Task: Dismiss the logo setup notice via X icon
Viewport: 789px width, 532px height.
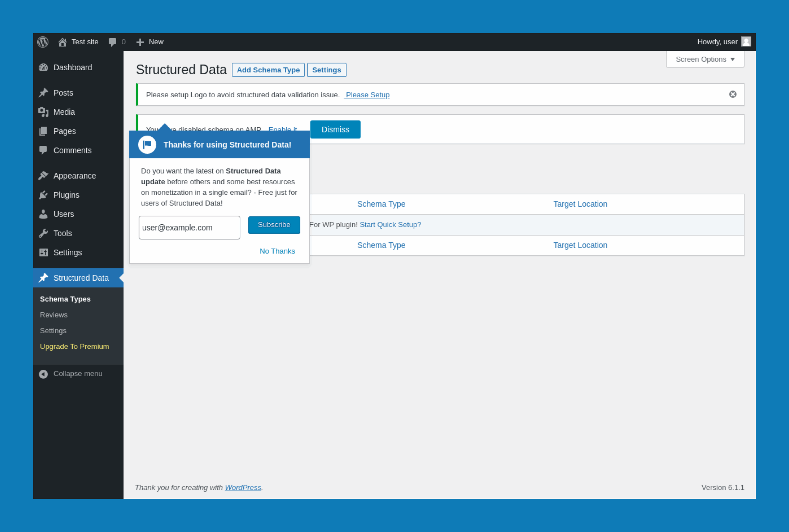Action: pyautogui.click(x=733, y=94)
